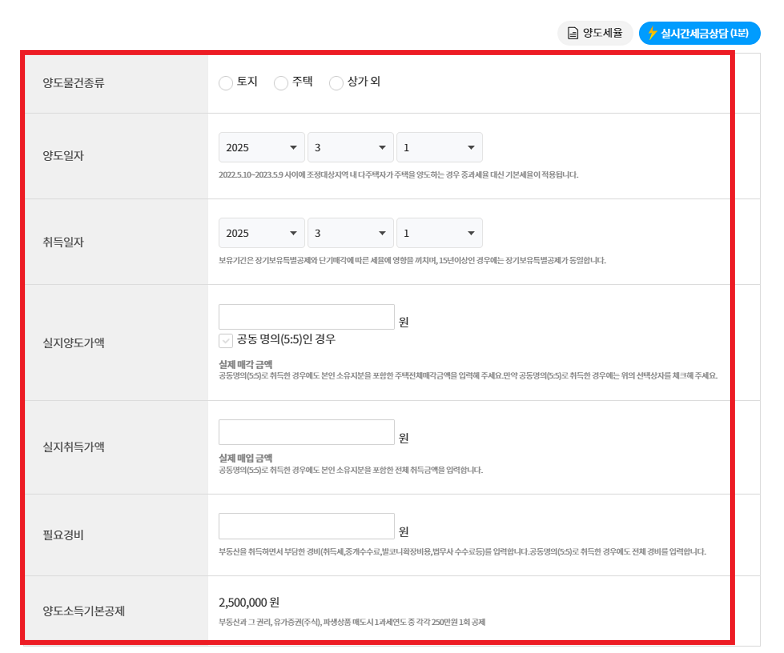The height and width of the screenshot is (653, 784).
Task: Click the lightning bolt icon on 실시간세금상담
Action: [x=652, y=33]
